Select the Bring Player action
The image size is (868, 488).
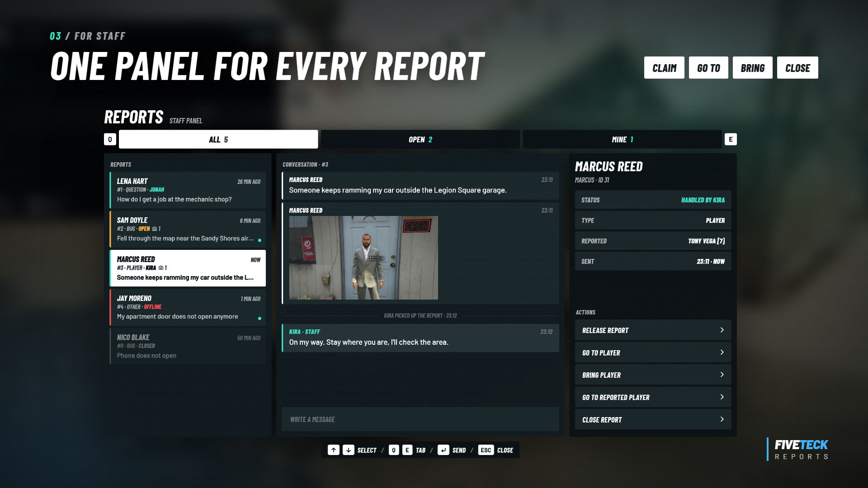[653, 375]
